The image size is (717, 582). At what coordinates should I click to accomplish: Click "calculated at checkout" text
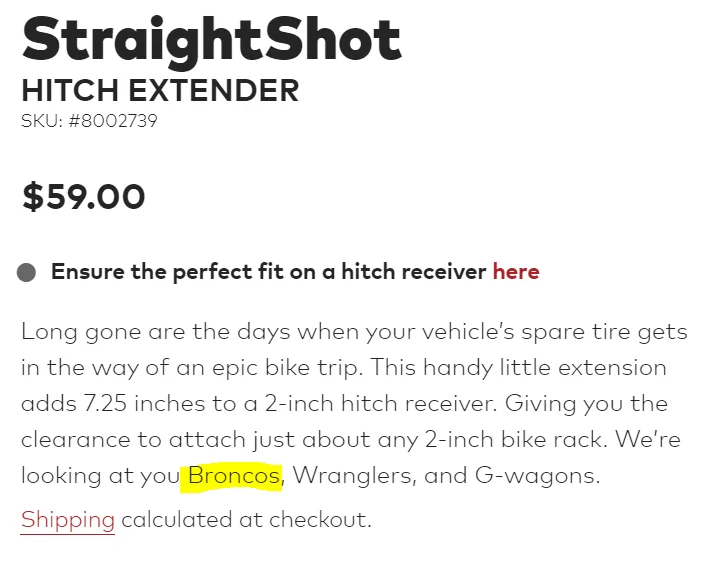(246, 520)
